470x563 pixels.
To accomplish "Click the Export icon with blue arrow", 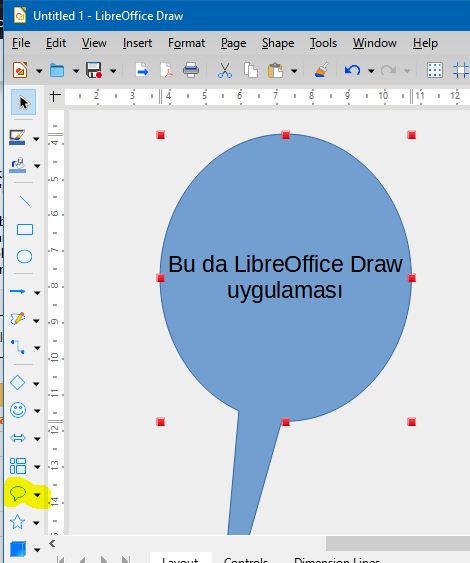I will pyautogui.click(x=141, y=70).
